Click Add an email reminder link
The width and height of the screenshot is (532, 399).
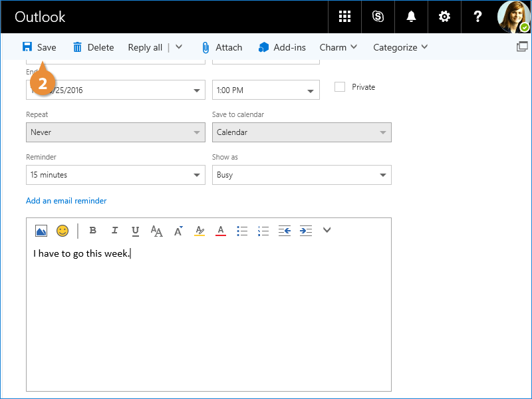[66, 201]
